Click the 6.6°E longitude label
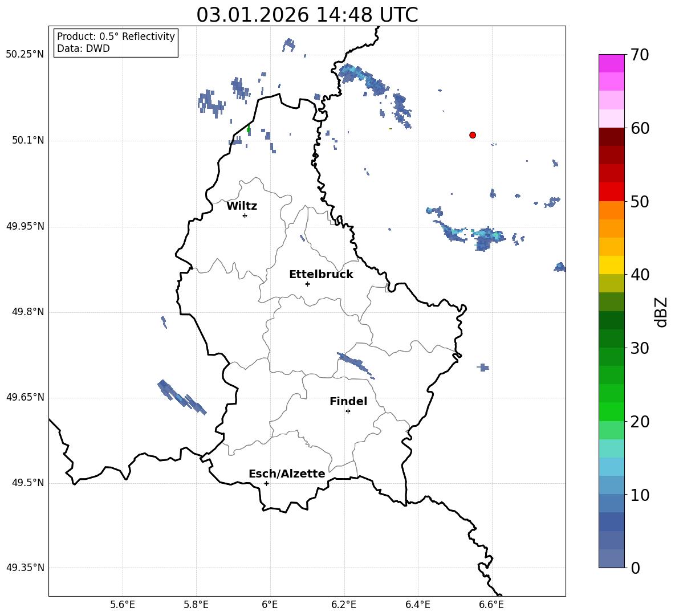This screenshot has height=616, width=675. (491, 605)
